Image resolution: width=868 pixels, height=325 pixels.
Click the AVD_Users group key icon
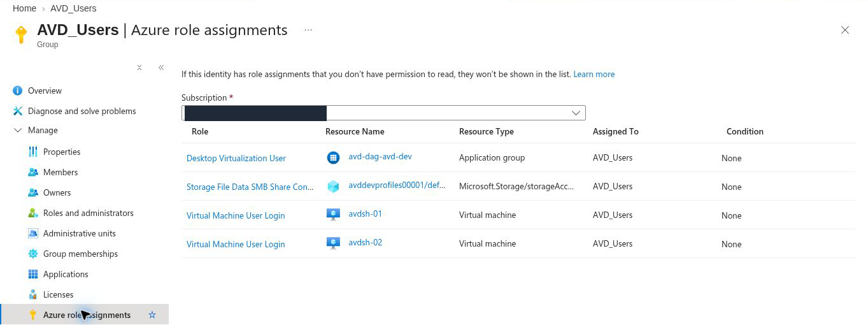pyautogui.click(x=21, y=35)
